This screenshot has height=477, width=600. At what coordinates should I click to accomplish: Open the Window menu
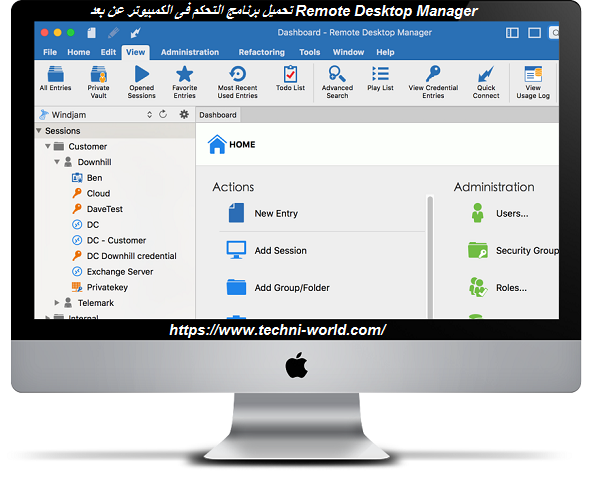(x=348, y=52)
